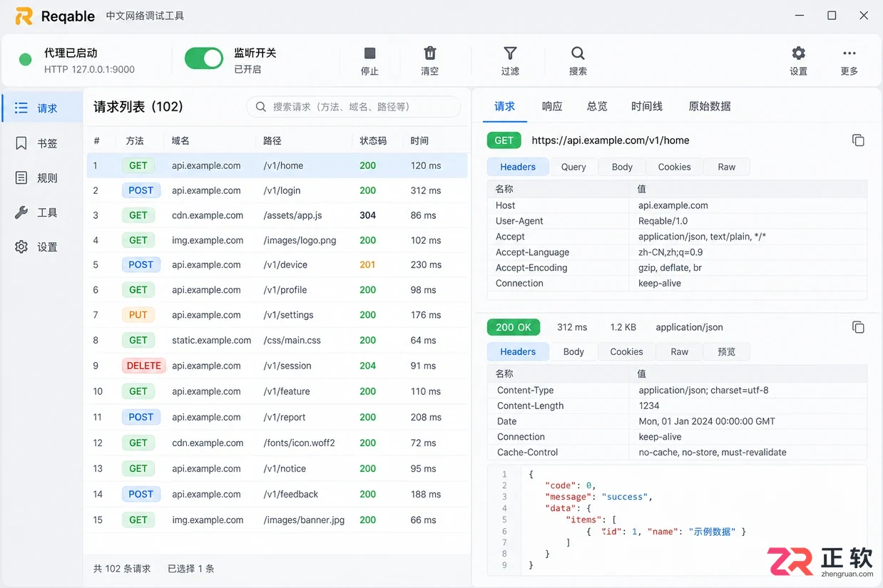Screen dimensions: 883x588
Task: Click the 停止 stop icon
Action: click(x=369, y=53)
